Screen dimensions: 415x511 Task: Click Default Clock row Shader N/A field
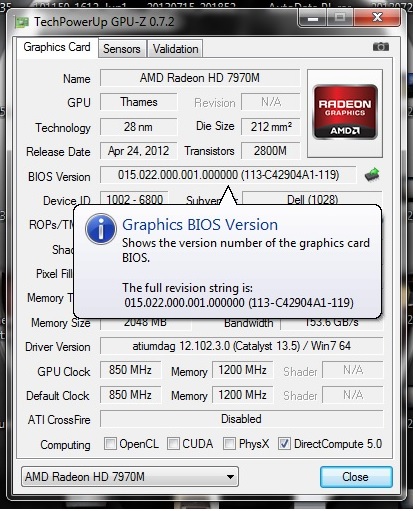coord(353,395)
